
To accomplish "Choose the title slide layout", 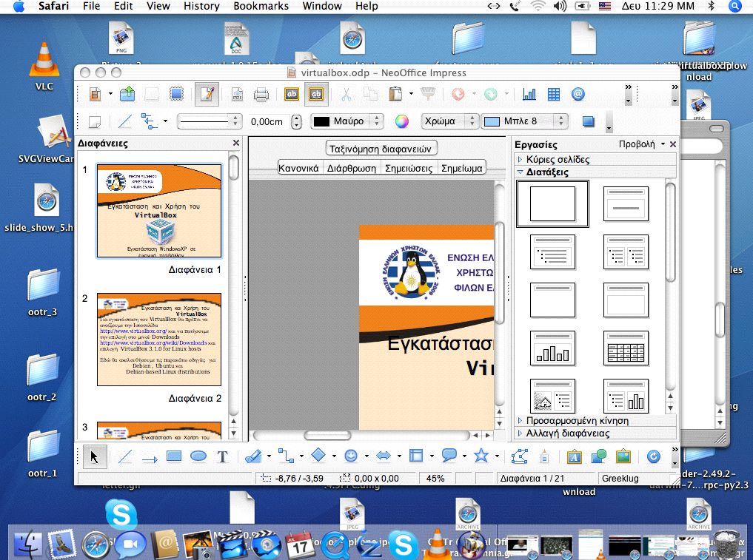I will coord(626,204).
